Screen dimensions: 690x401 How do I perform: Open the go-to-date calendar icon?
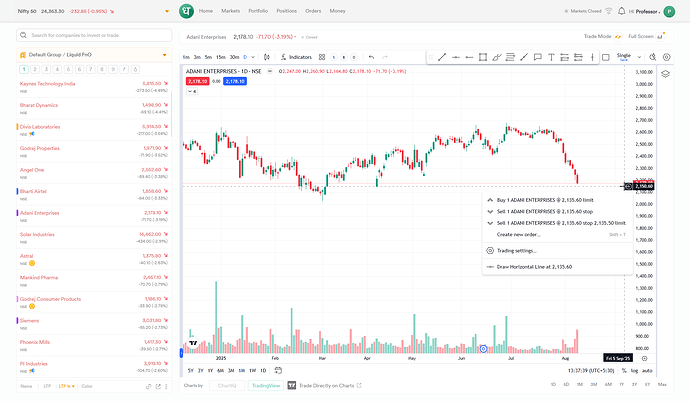278,371
